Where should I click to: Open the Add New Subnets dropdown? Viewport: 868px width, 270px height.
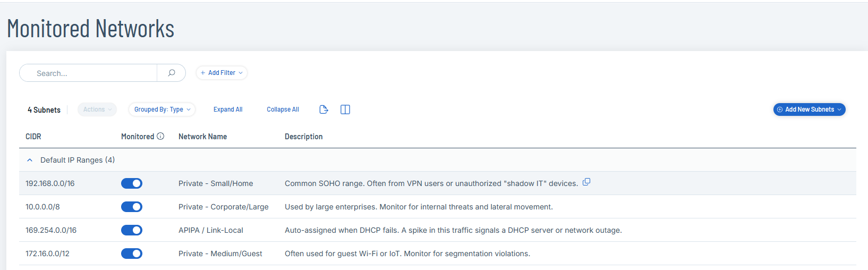pos(809,109)
